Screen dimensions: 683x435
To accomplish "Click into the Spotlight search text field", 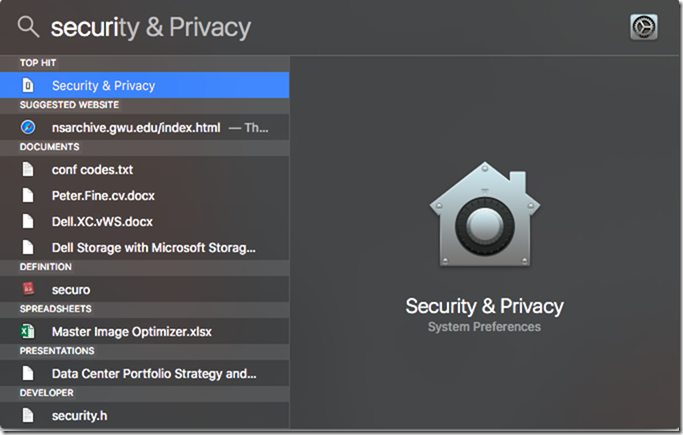I will point(151,27).
